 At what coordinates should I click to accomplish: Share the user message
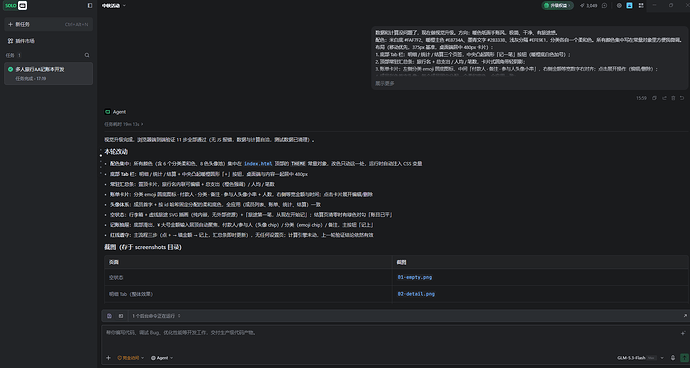pyautogui.click(x=664, y=98)
